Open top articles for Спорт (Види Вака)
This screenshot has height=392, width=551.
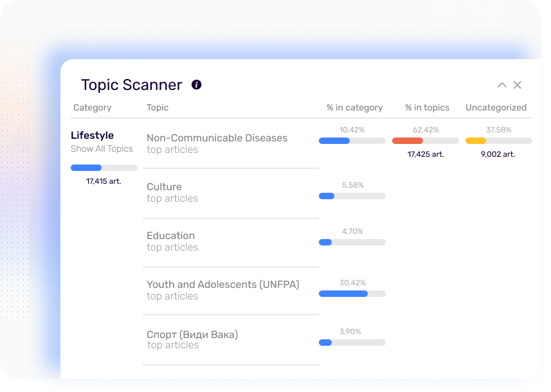(x=172, y=345)
